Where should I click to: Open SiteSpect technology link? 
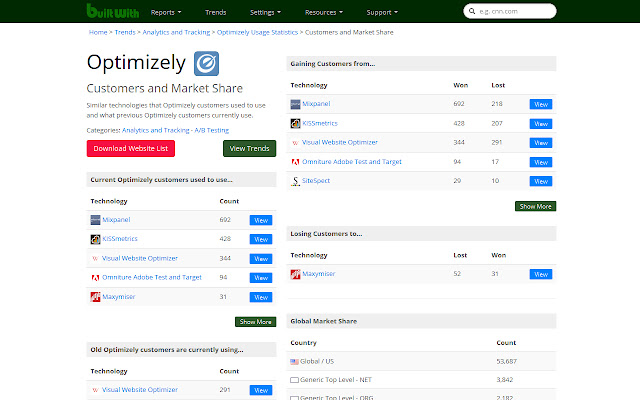pyautogui.click(x=316, y=180)
